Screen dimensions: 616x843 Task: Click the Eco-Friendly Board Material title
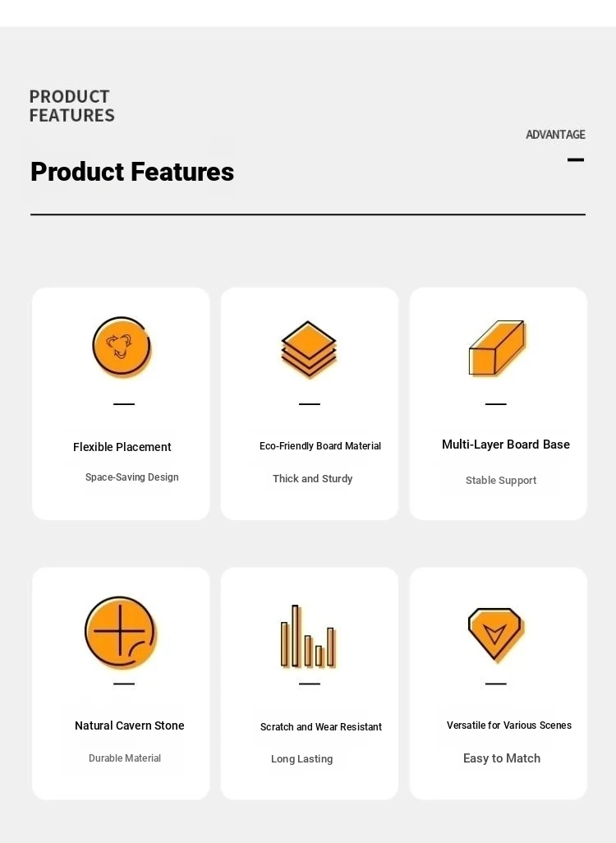click(x=320, y=445)
